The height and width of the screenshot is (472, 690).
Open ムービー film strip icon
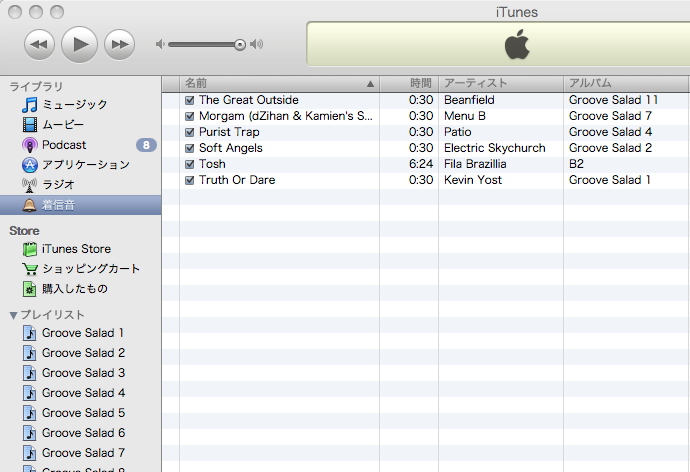(29, 124)
